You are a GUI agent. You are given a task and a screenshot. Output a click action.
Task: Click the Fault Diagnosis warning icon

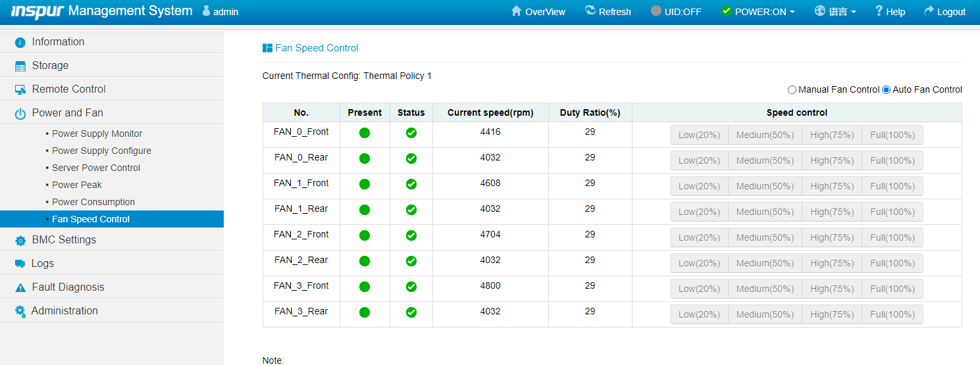(20, 287)
